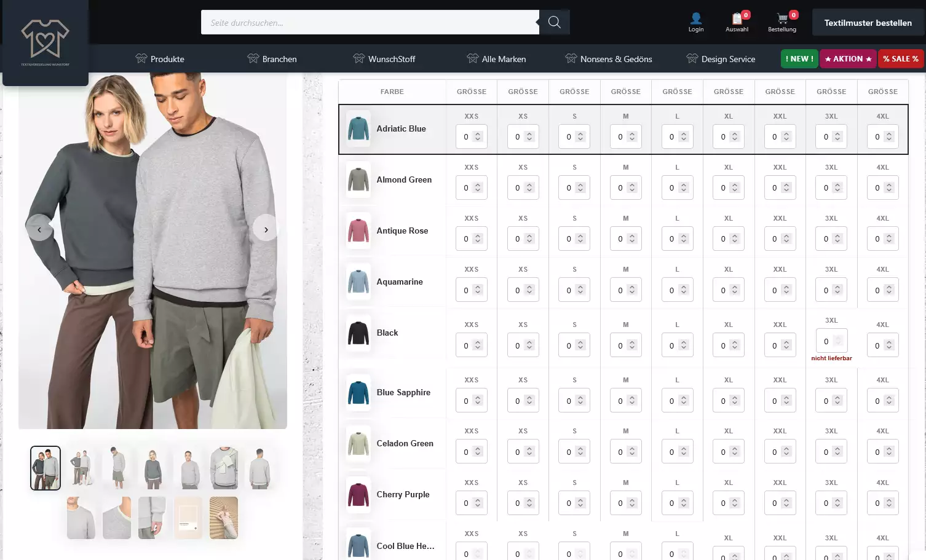Focus the Seite durchsuchen search field
Screen dimensions: 926x560
click(x=370, y=22)
